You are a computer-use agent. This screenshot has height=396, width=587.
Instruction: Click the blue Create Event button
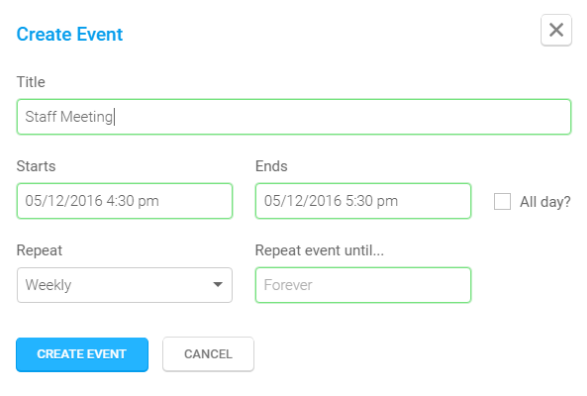(82, 354)
